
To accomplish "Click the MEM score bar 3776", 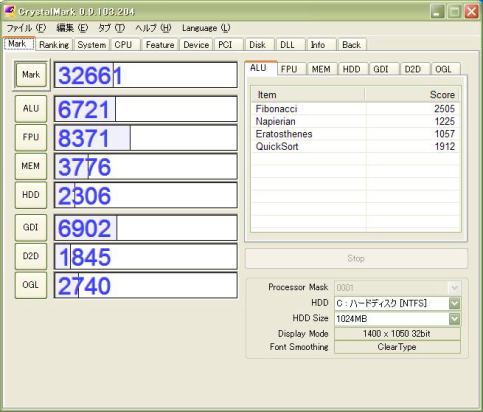I will click(146, 166).
